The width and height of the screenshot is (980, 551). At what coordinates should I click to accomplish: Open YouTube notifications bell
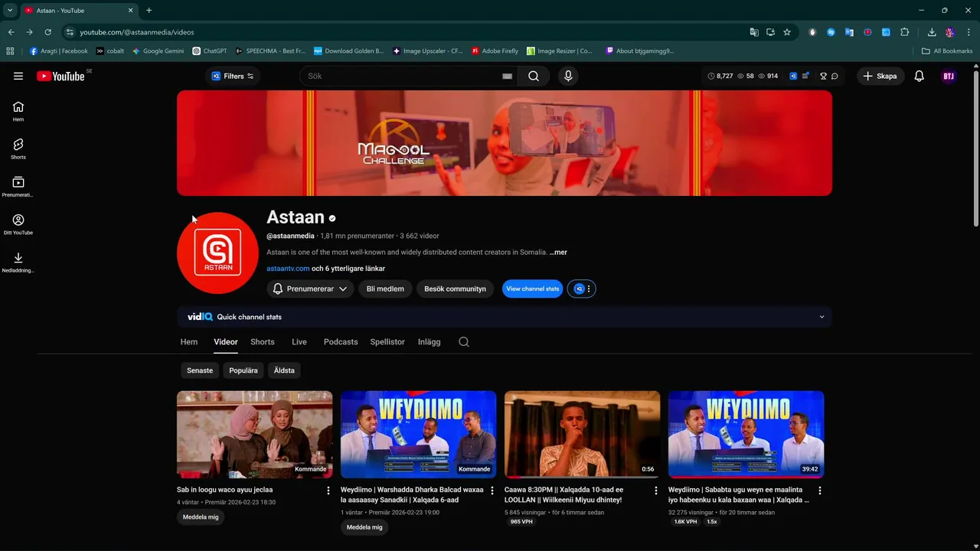pyautogui.click(x=920, y=76)
